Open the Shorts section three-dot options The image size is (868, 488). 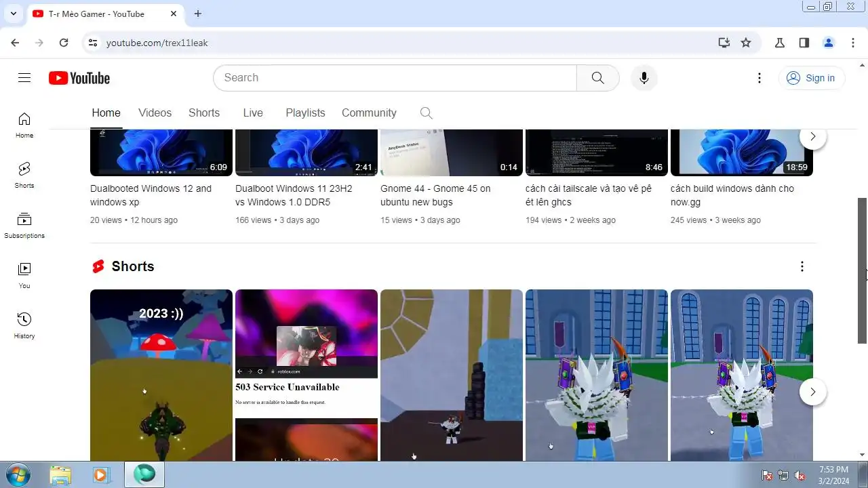tap(802, 266)
